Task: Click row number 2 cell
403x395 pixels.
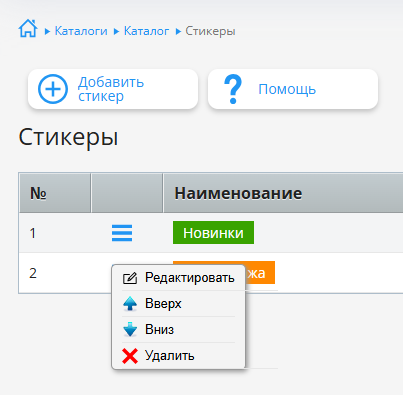Action: point(55,273)
